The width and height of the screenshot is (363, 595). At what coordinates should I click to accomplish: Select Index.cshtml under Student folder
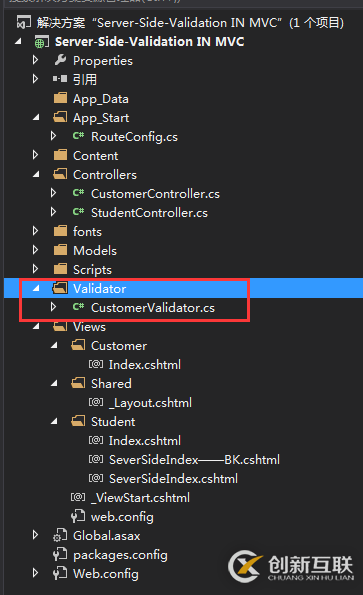coord(145,441)
